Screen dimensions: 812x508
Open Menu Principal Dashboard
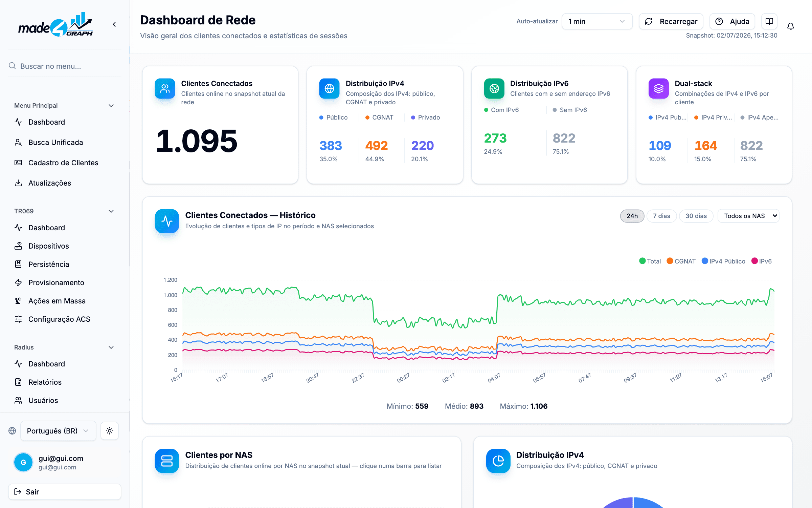[x=64, y=122]
